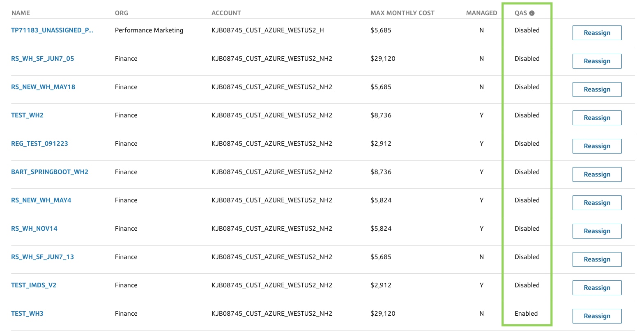644x335 pixels.
Task: Sort table by MANAGED column
Action: [x=481, y=13]
